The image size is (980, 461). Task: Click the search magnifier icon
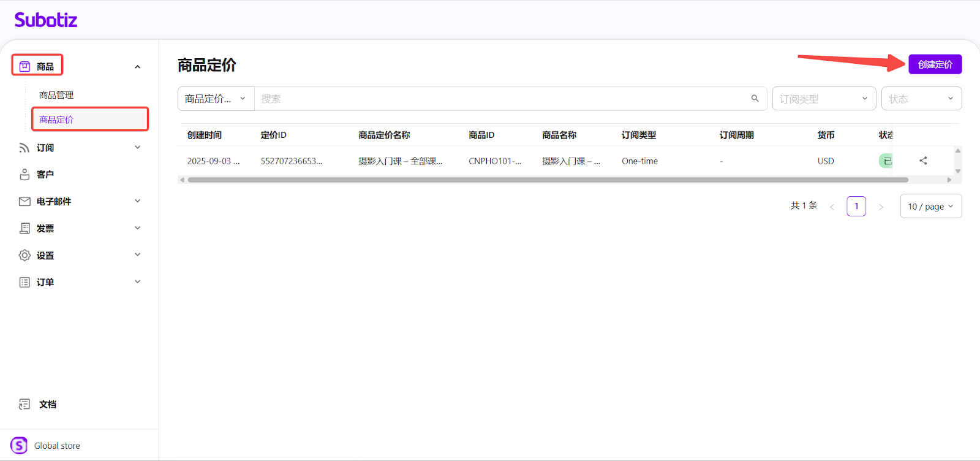(x=755, y=99)
